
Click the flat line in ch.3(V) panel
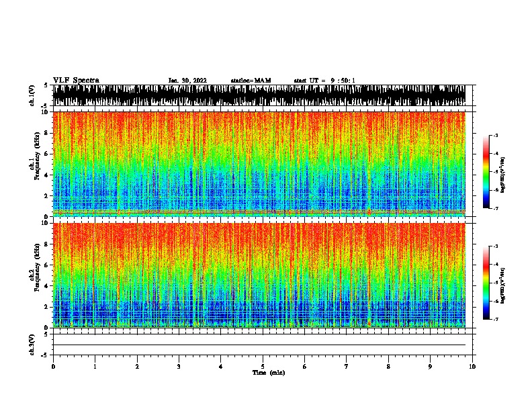pos(259,345)
